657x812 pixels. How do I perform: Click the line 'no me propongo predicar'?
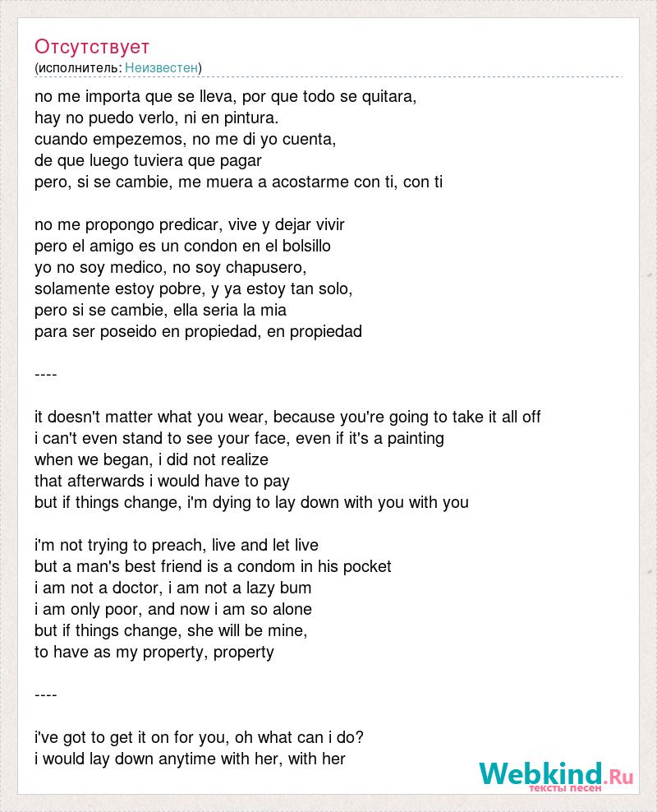190,224
